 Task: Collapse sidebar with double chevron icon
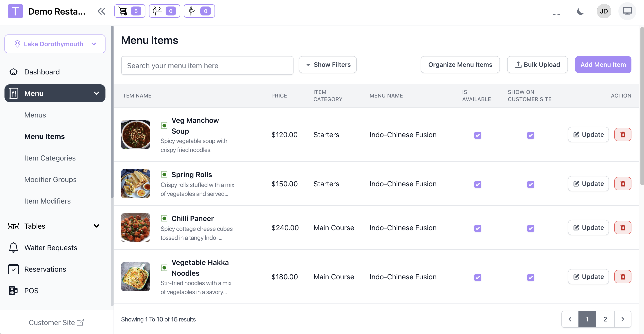click(x=101, y=11)
